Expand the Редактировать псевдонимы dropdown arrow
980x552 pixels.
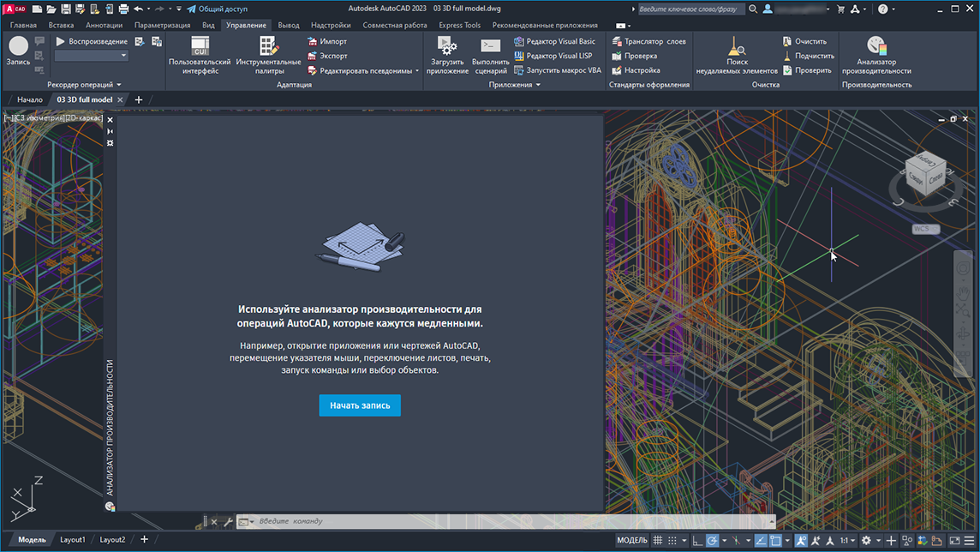[x=417, y=70]
